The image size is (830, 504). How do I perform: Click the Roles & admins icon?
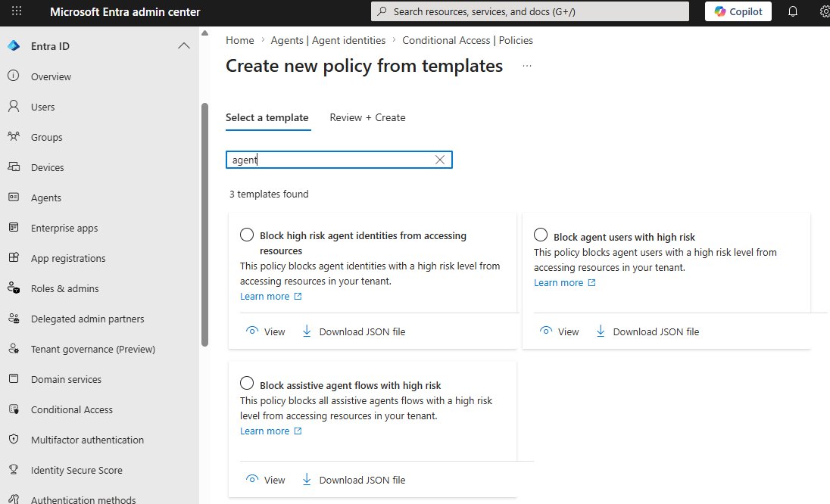coord(14,288)
